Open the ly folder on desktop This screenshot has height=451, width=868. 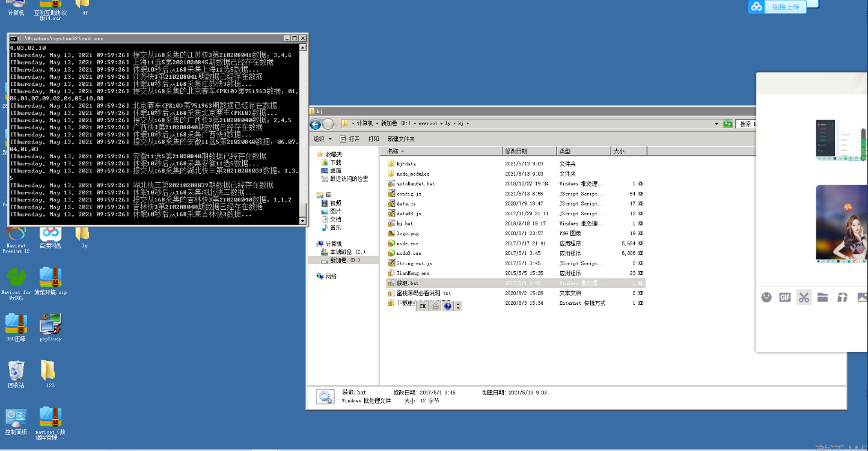point(84,237)
